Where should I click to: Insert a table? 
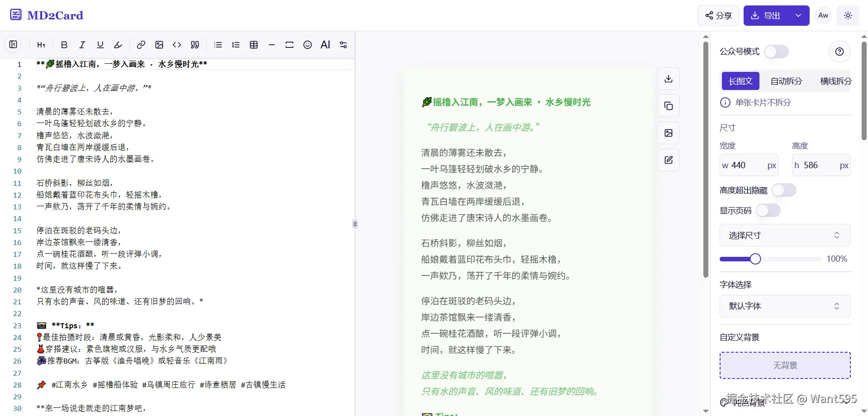(x=254, y=45)
